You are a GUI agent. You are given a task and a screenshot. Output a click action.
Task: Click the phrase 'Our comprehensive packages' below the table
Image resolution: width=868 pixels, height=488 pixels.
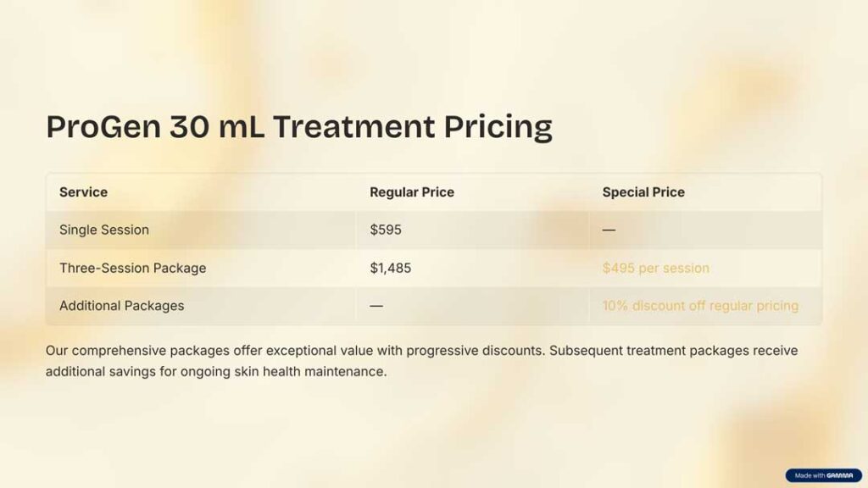point(129,350)
